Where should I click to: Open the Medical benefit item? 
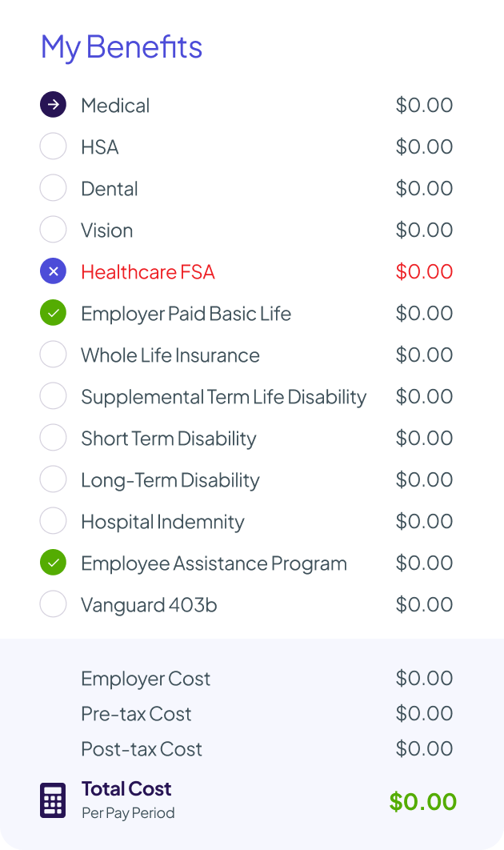(x=115, y=106)
